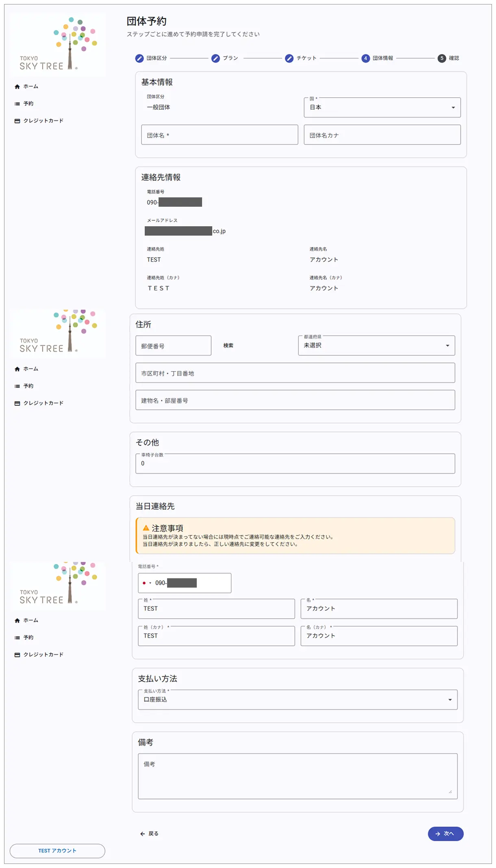Click the credit card icon in the uppermost sidebar

click(17, 121)
